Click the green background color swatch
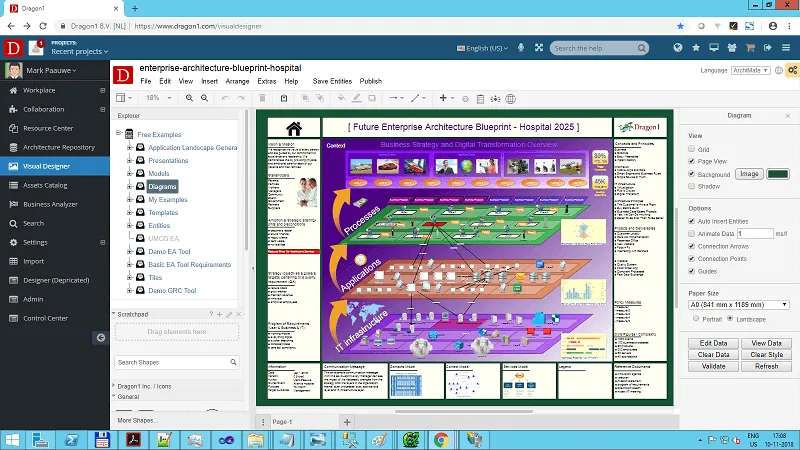800x450 pixels. pos(778,174)
